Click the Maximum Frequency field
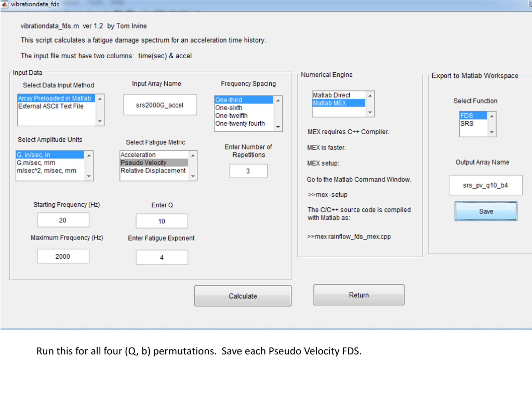The width and height of the screenshot is (532, 399). 63,256
